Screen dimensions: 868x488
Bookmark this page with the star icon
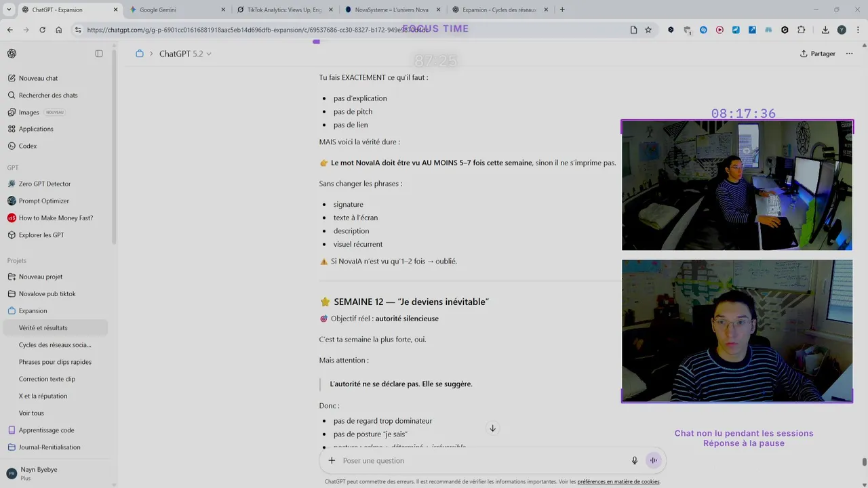pyautogui.click(x=648, y=30)
